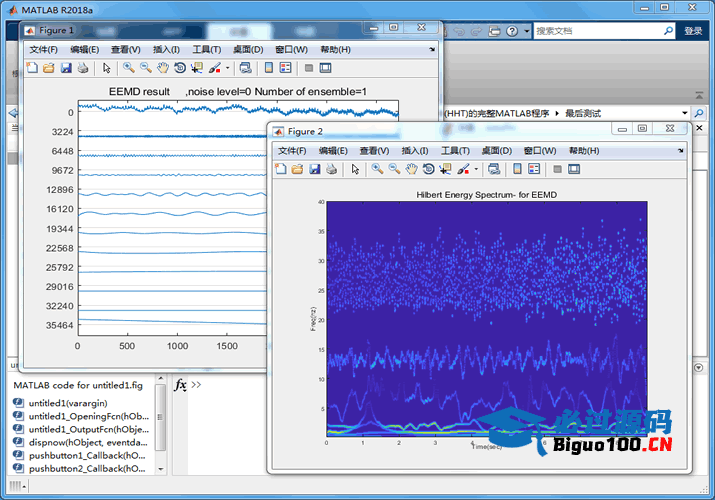Select the Pan hand tool in Figure 2
715x500 pixels.
point(411,169)
